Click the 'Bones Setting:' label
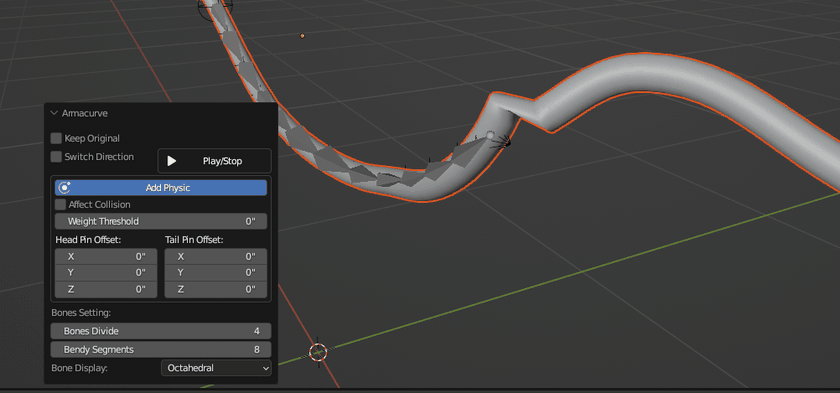The image size is (840, 393). coord(81,312)
